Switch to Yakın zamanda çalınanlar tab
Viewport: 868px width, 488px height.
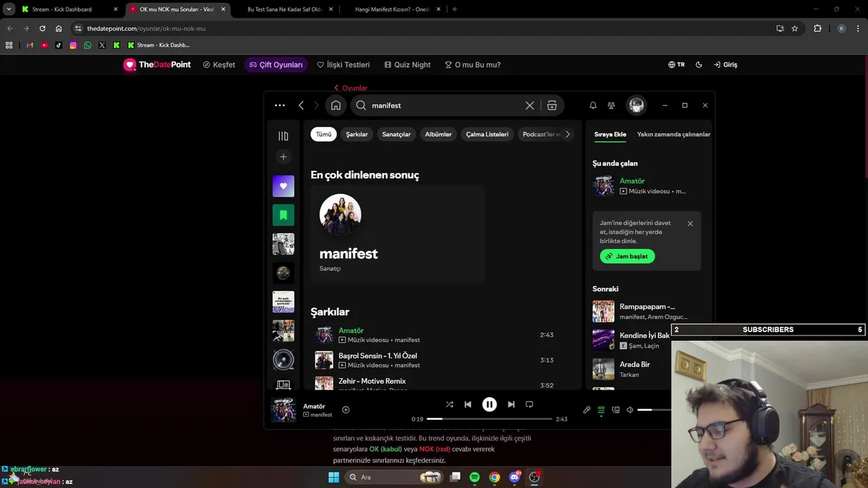point(673,134)
